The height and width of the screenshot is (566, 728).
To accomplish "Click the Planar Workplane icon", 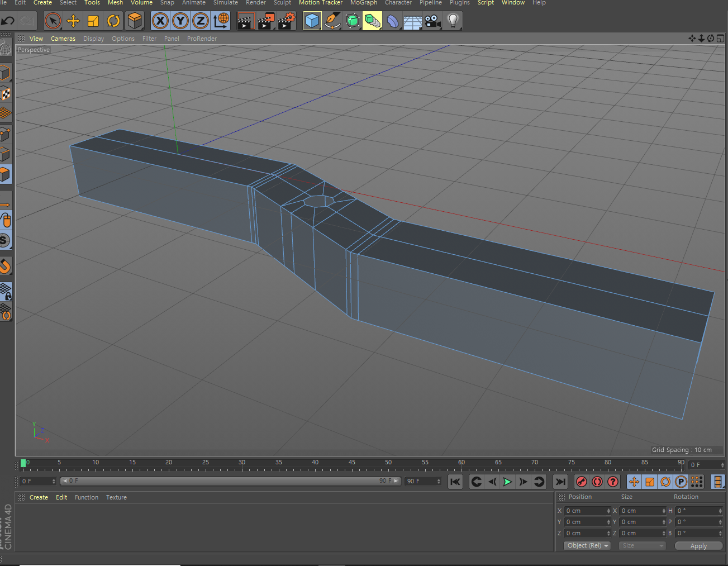I will point(6,312).
